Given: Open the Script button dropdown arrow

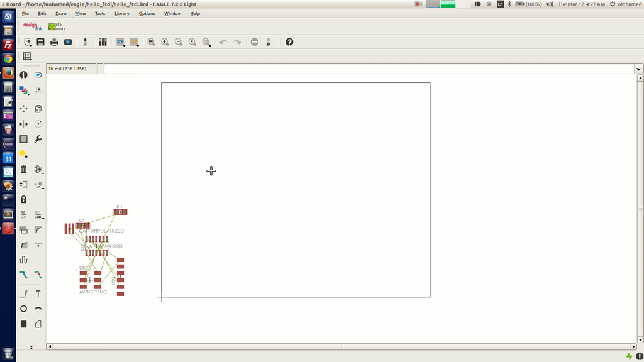Looking at the screenshot, I should [x=124, y=45].
